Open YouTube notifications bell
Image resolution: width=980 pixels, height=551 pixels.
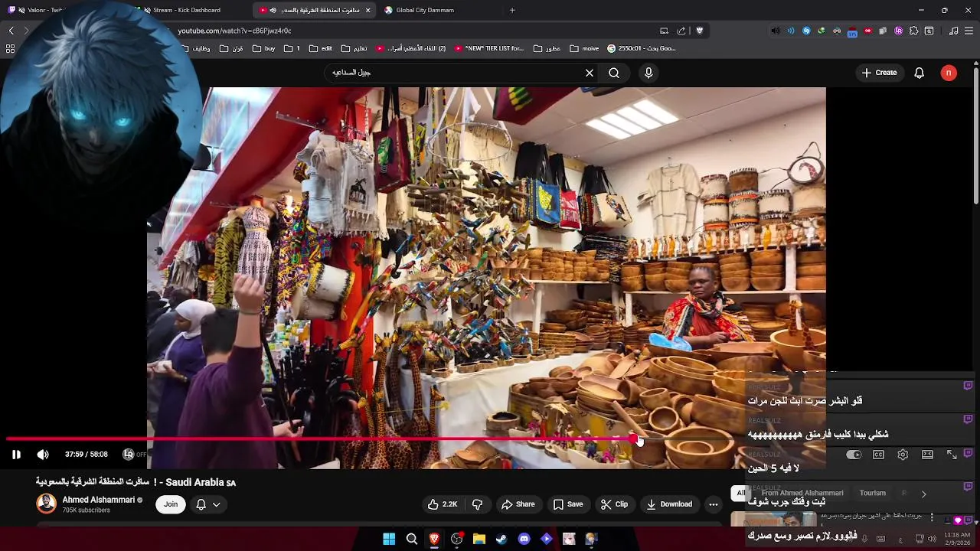(920, 73)
